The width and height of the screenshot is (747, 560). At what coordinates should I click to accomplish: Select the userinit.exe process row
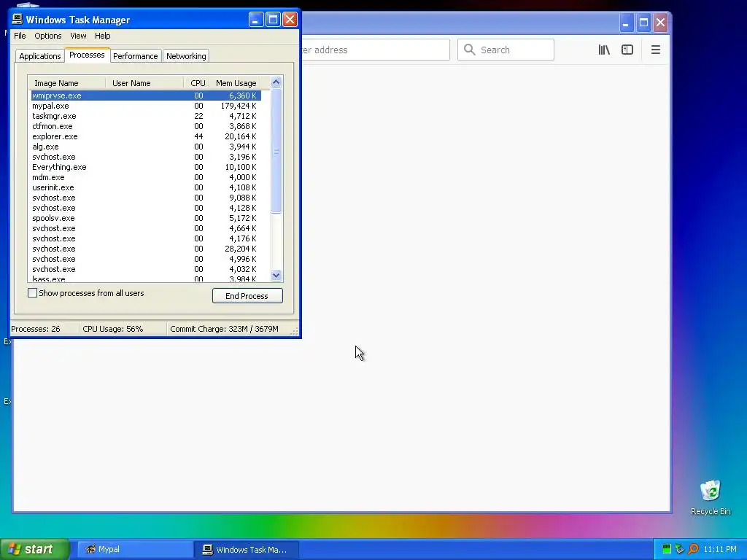[145, 187]
